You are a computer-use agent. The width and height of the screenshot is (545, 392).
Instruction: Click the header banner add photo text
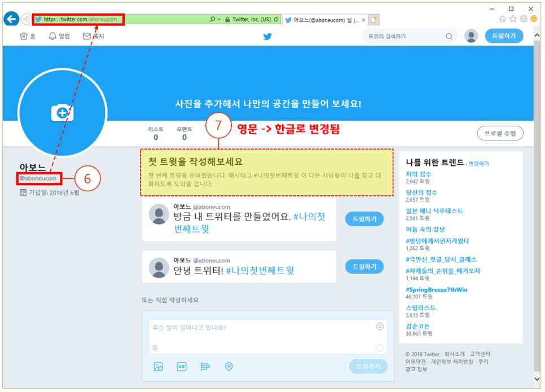[x=268, y=104]
